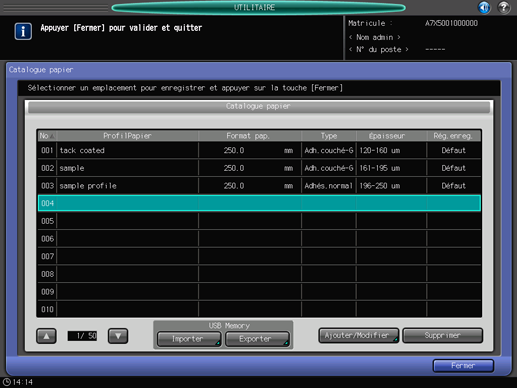
Task: Select highlighted empty slot 004
Action: click(x=259, y=203)
